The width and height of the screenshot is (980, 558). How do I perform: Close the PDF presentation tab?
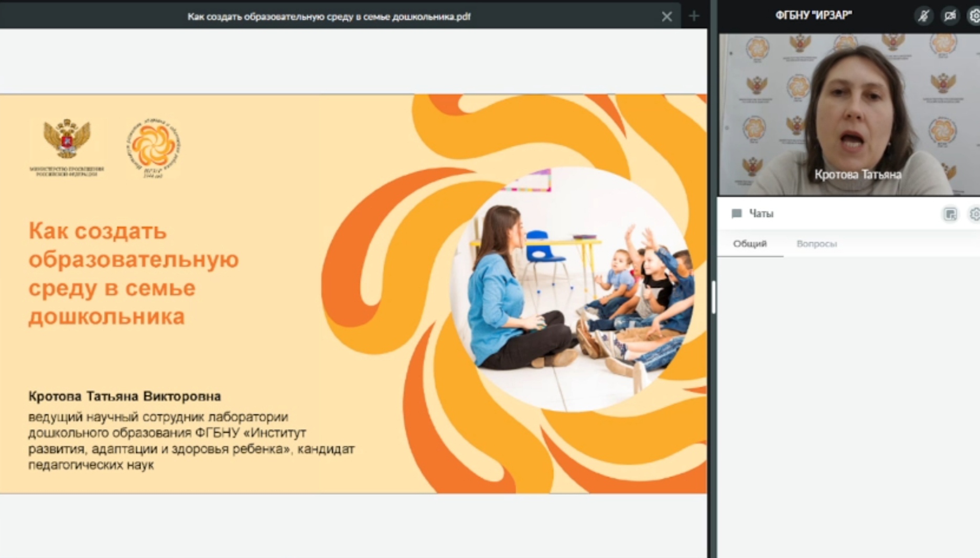(x=666, y=17)
